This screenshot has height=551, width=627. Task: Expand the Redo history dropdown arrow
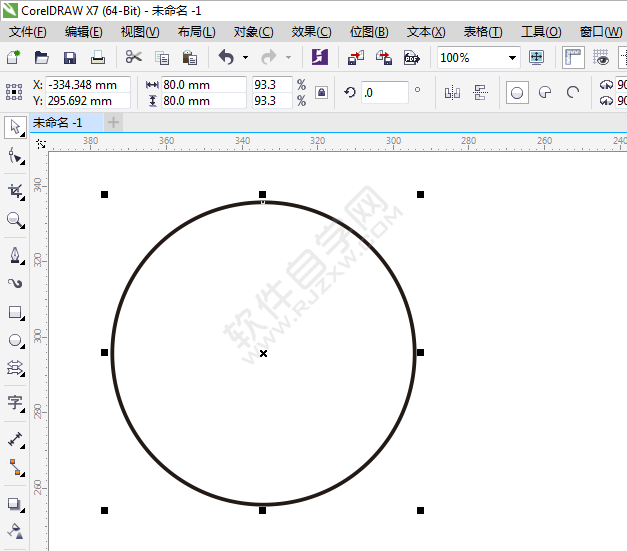(x=288, y=58)
